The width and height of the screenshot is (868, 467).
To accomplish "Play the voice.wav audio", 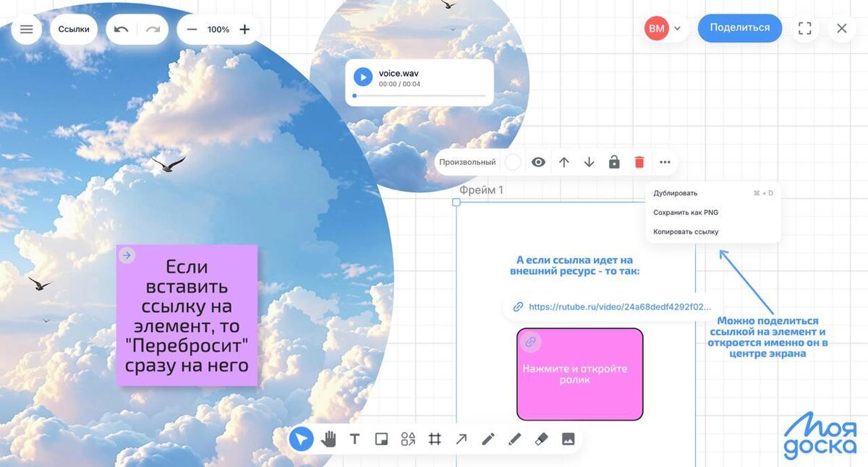I will (x=362, y=77).
